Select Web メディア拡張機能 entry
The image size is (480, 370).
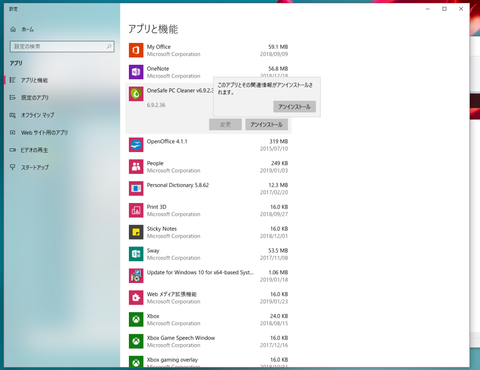pyautogui.click(x=172, y=294)
